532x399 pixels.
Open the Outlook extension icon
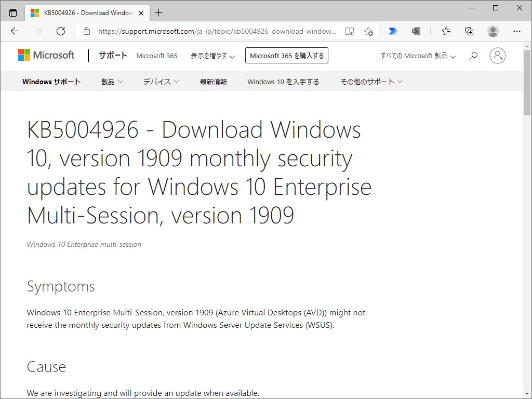[x=416, y=31]
